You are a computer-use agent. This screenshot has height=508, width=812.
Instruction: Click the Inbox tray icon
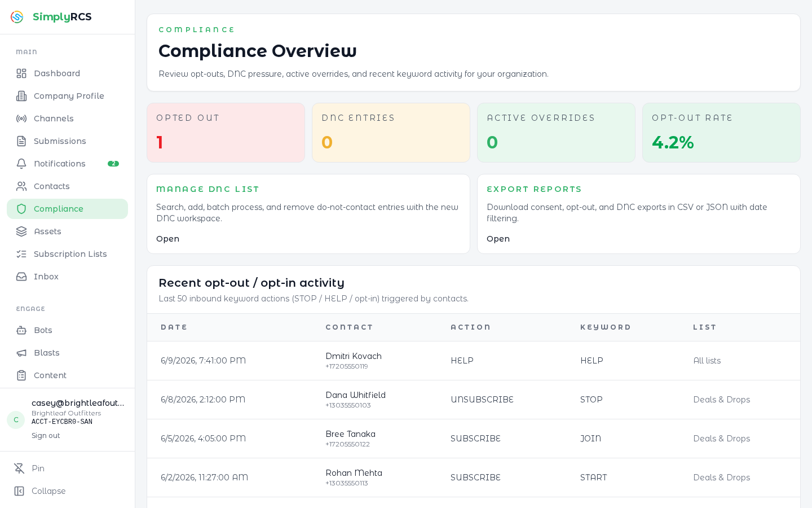pyautogui.click(x=21, y=277)
